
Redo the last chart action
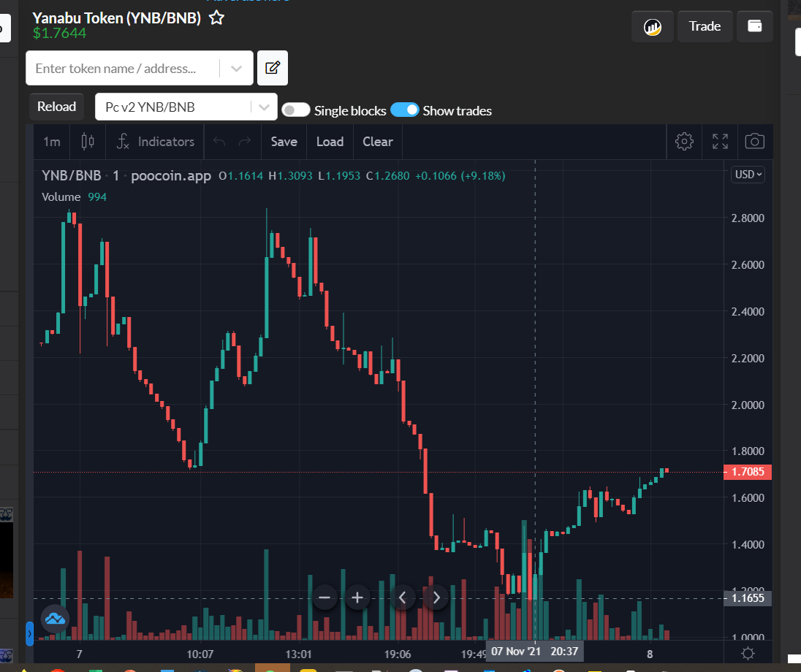tap(245, 142)
